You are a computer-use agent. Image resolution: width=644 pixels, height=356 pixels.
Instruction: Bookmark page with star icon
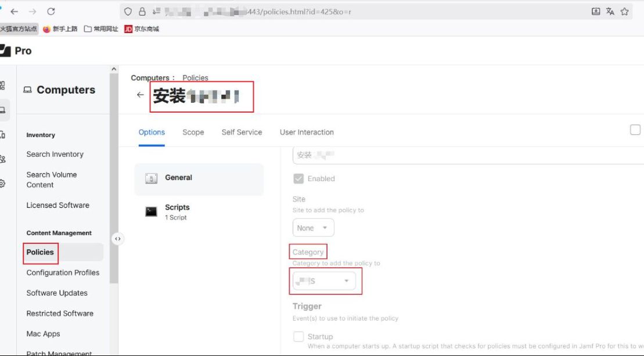tap(625, 12)
